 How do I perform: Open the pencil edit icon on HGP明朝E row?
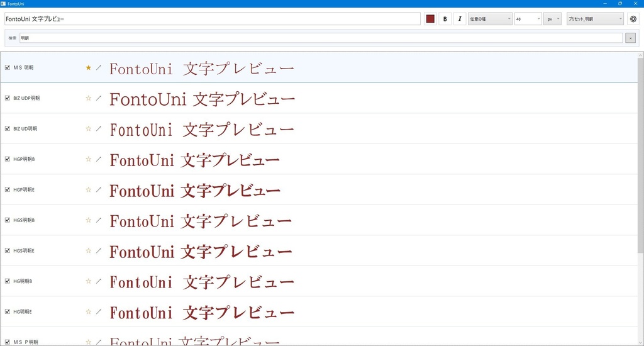[x=99, y=189]
